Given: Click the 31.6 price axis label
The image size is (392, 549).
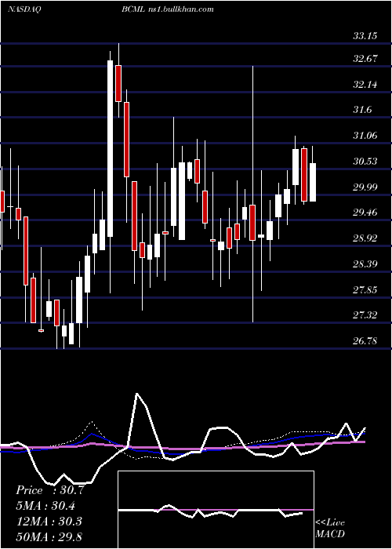Looking at the screenshot, I should pos(362,110).
